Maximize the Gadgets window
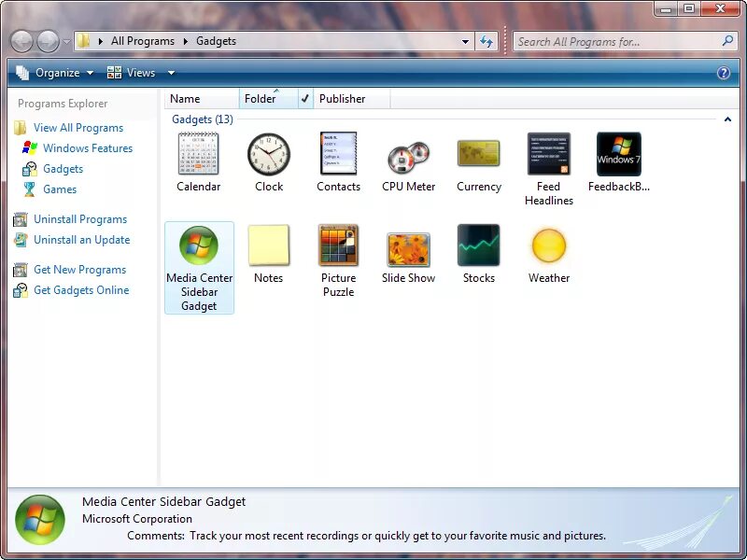747x560 pixels. point(689,8)
